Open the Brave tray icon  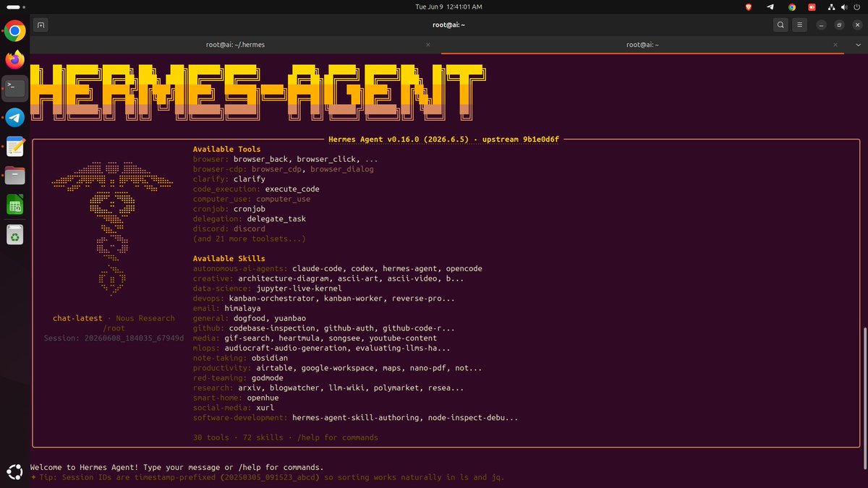[x=749, y=7]
